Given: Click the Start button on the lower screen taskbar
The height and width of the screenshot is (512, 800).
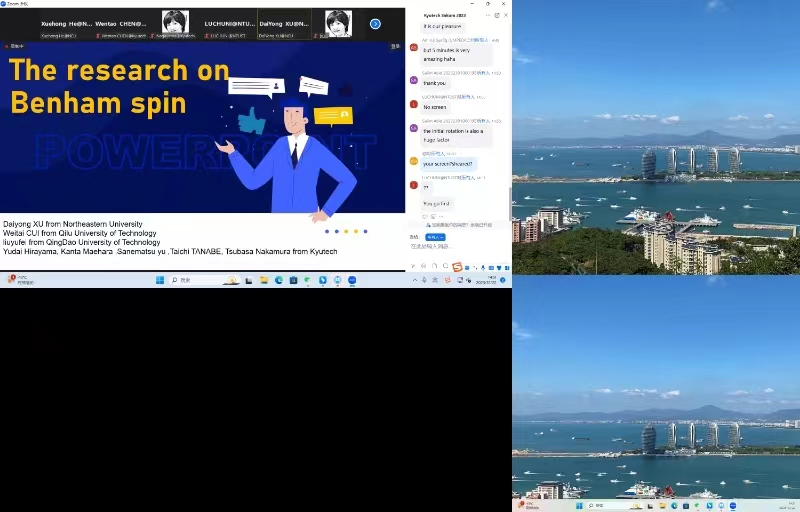Looking at the screenshot, I should 579,506.
